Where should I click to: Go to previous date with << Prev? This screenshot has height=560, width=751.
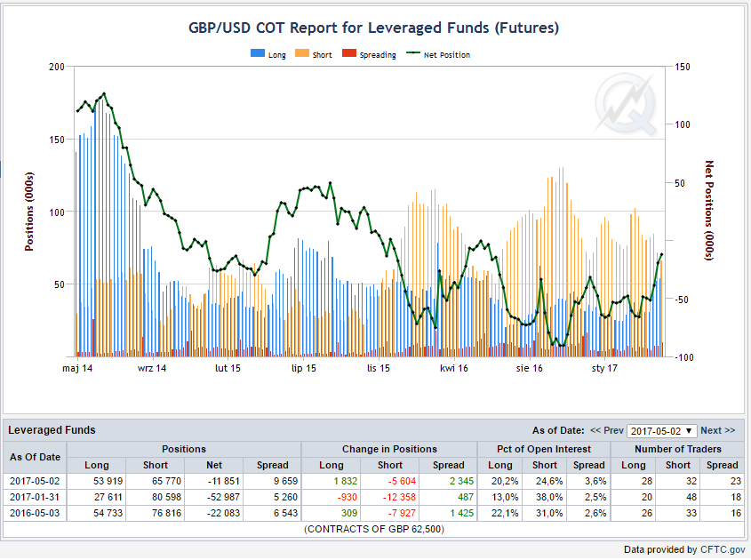(x=607, y=430)
